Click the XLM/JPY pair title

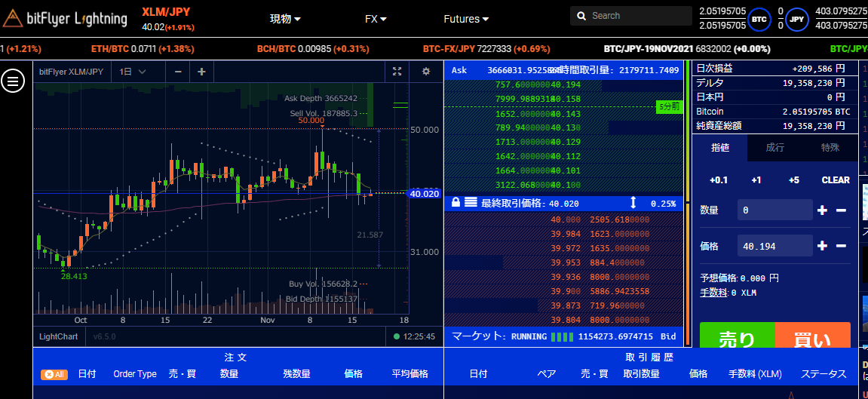pyautogui.click(x=164, y=11)
